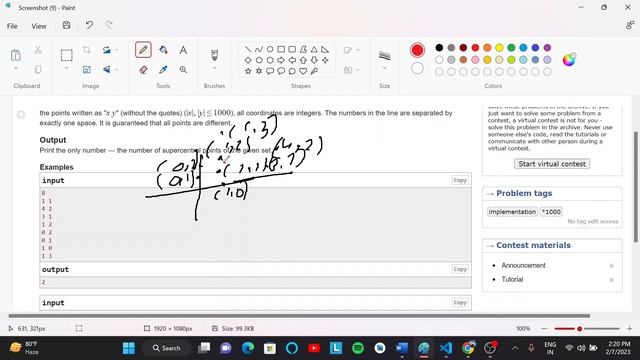Screen dimensions: 640x360
Task: Open the Tutorial link
Action: point(512,279)
